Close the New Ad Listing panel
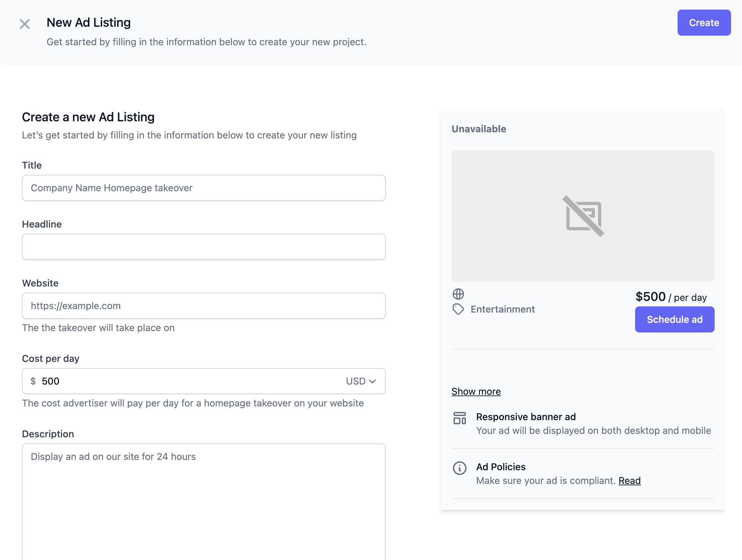Viewport: 742px width, 560px height. pos(25,24)
